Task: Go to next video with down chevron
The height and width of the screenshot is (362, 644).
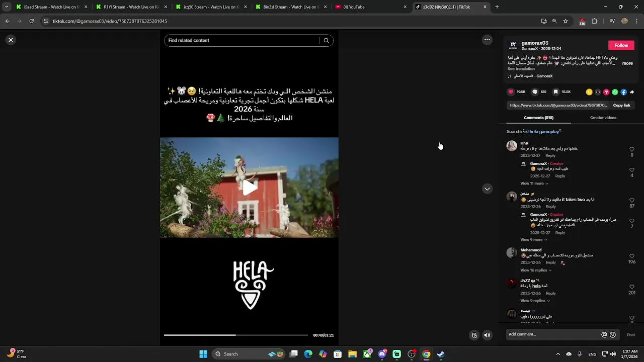Action: tap(487, 189)
